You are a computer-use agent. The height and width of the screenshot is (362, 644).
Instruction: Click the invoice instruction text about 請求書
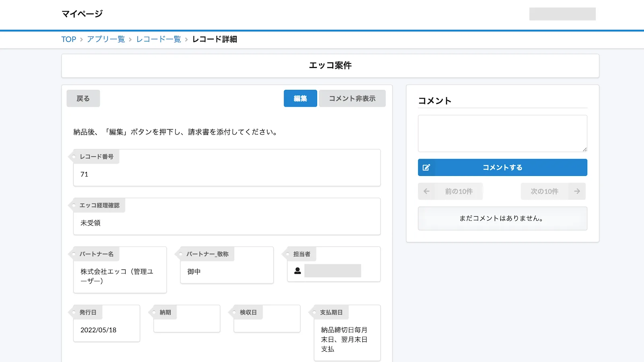pos(176,132)
